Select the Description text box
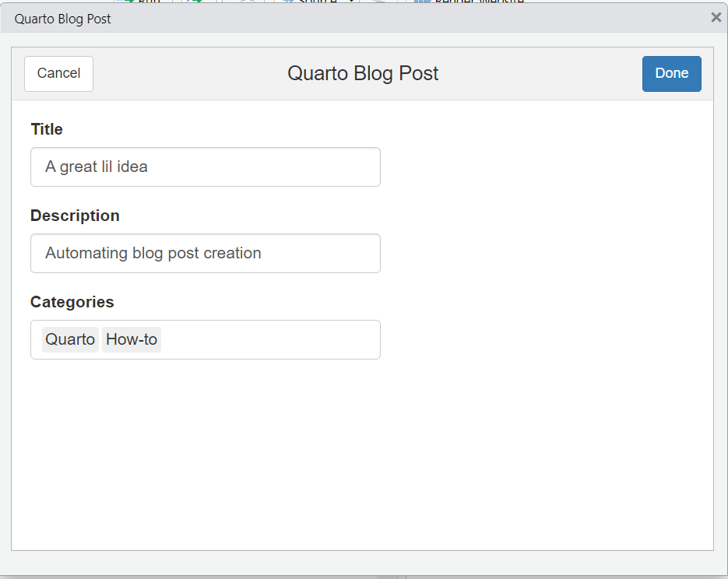This screenshot has height=579, width=728. tap(206, 254)
